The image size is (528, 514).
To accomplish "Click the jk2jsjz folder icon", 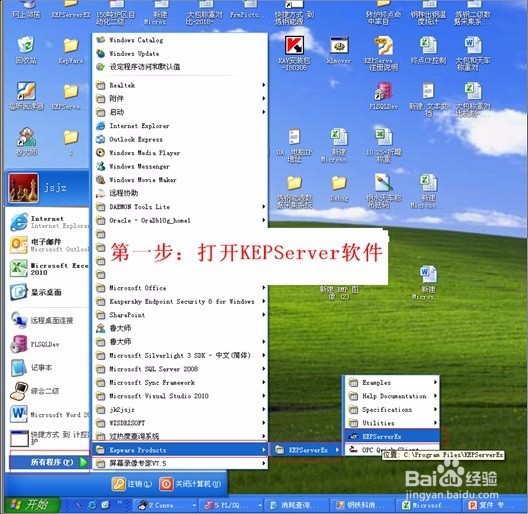I will (101, 410).
